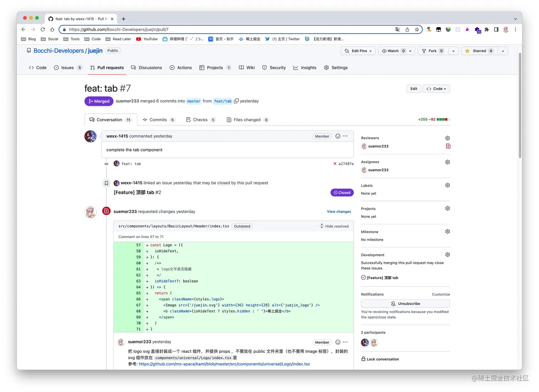The height and width of the screenshot is (392, 539).
Task: Click the browser home icon
Action: (52, 30)
